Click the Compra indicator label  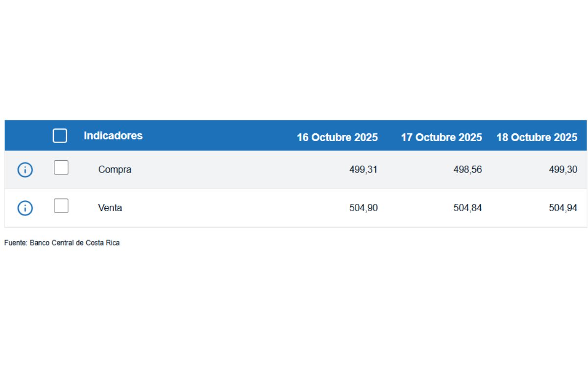115,170
